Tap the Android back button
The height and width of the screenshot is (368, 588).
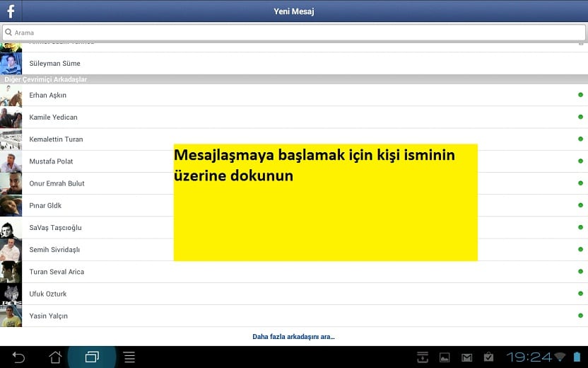point(18,357)
